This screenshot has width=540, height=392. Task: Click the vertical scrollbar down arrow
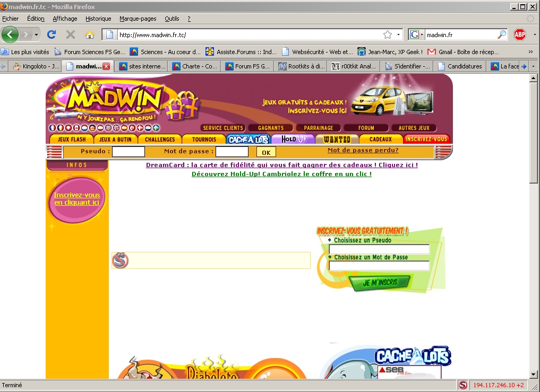click(x=534, y=374)
